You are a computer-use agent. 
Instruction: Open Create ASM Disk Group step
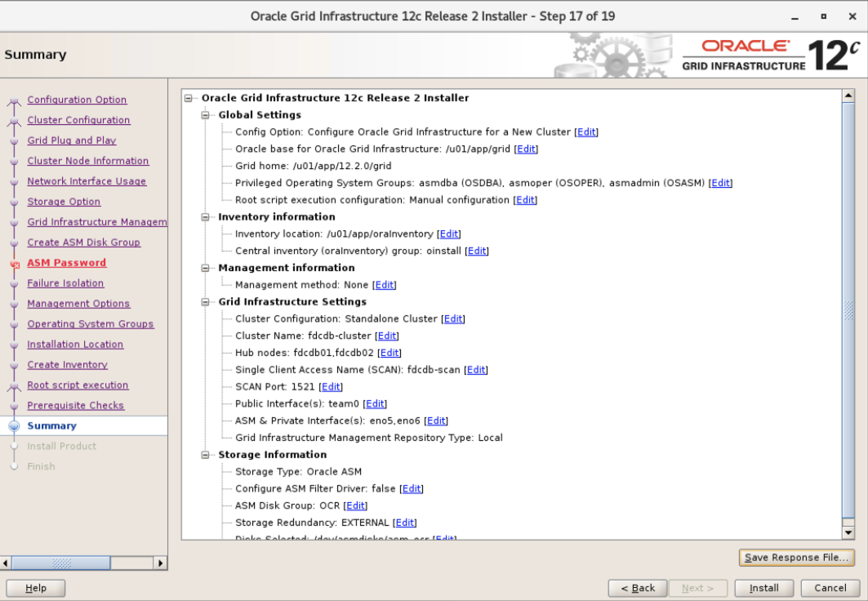pos(83,243)
